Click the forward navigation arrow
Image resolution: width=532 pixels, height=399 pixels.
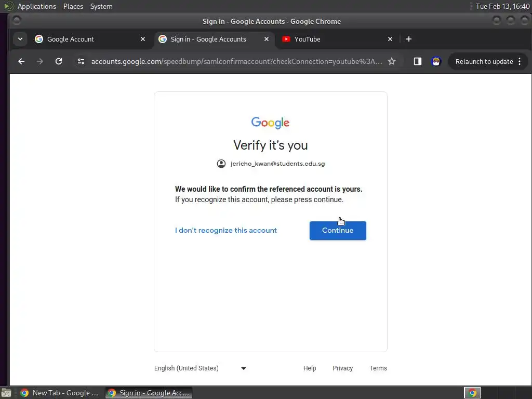tap(40, 61)
